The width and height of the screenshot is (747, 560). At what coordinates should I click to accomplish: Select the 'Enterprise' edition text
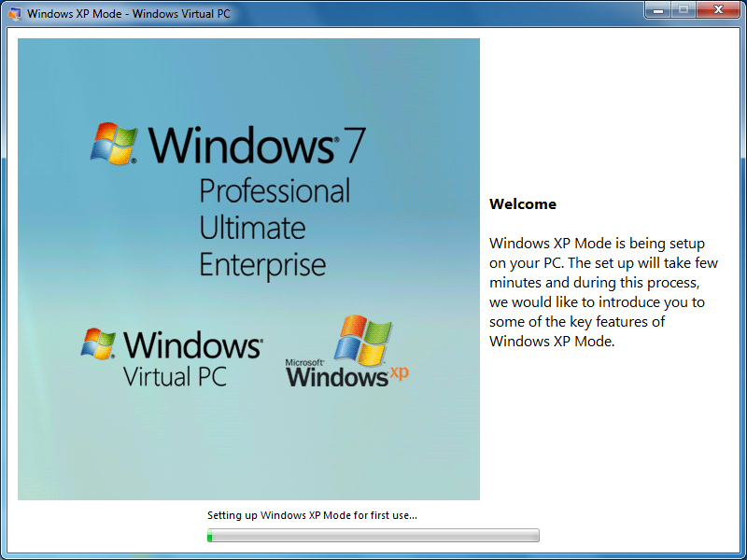coord(262,264)
